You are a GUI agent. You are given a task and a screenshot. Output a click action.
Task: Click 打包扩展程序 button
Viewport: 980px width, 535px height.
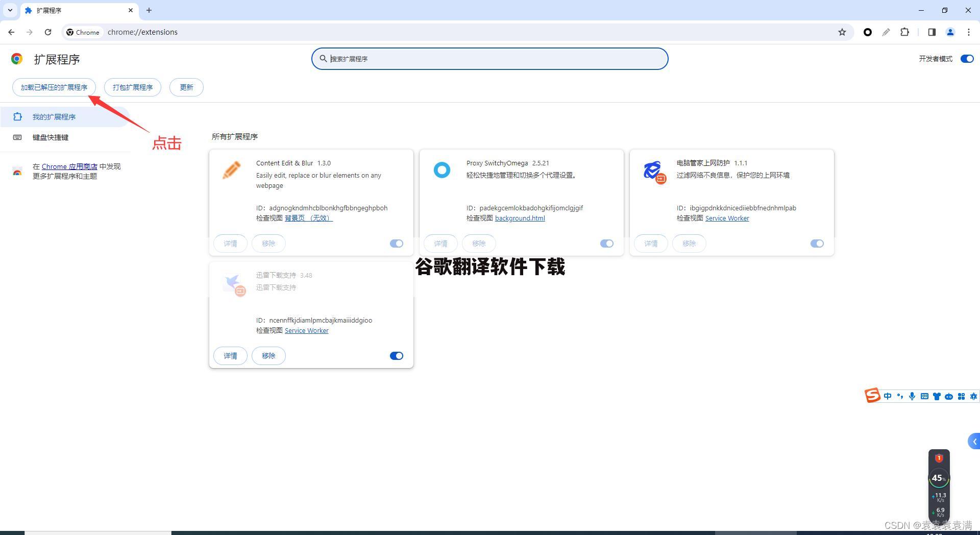[133, 87]
